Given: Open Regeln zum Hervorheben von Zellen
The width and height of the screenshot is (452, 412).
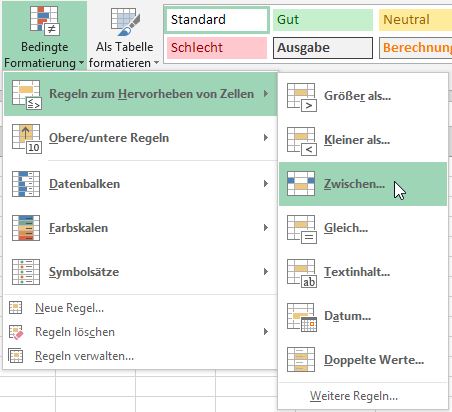Looking at the screenshot, I should [140, 94].
